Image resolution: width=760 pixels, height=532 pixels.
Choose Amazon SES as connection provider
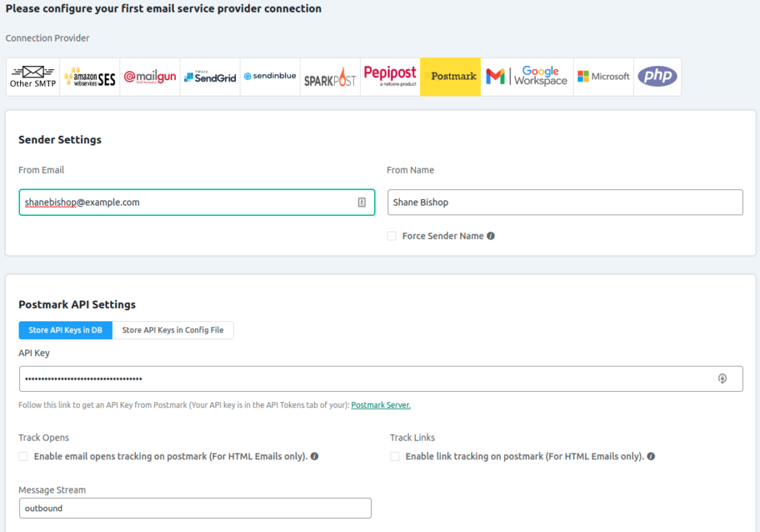[x=90, y=77]
